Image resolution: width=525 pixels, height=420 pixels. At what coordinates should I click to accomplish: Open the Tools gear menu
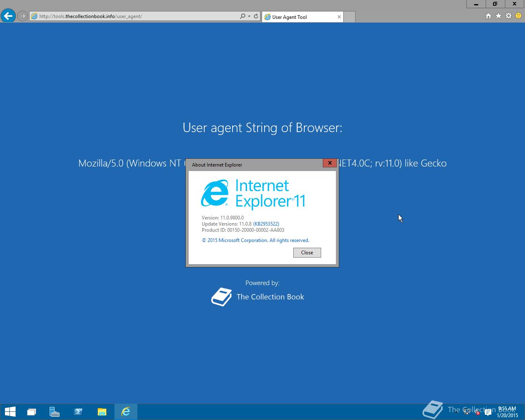click(x=509, y=16)
